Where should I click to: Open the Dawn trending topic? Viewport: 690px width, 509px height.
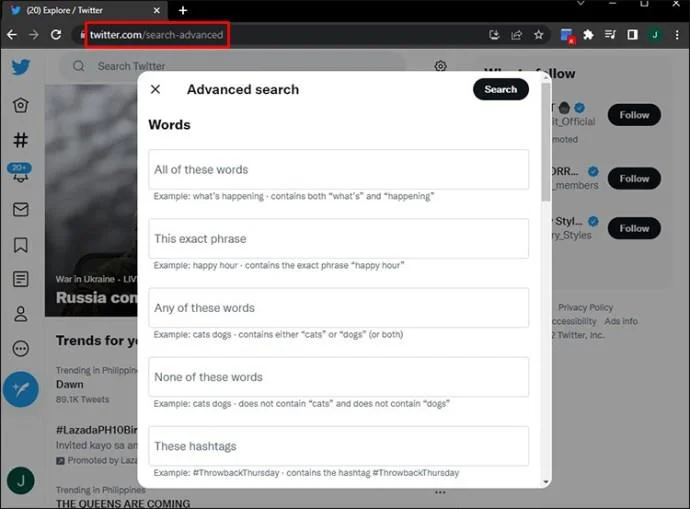tap(70, 384)
